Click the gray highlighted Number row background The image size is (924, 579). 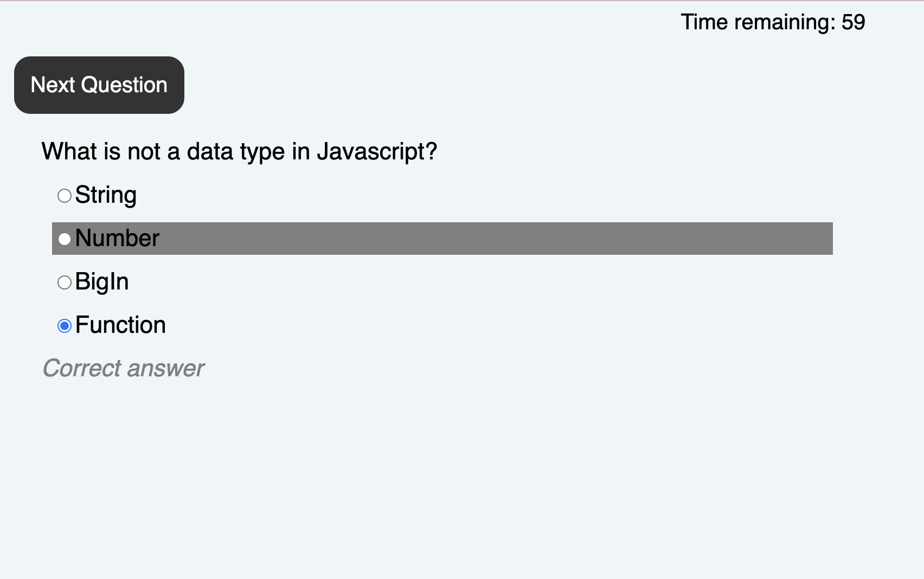pyautogui.click(x=442, y=239)
